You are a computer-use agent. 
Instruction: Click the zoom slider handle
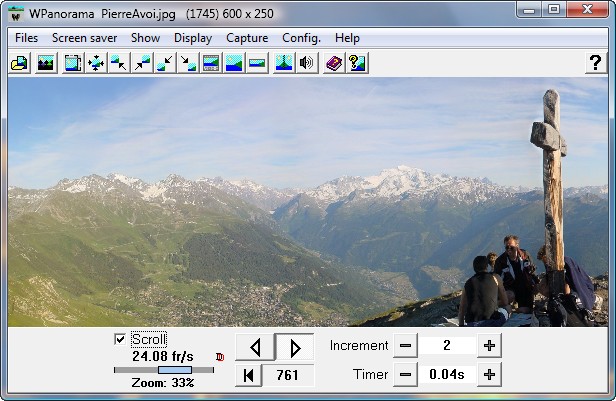175,370
